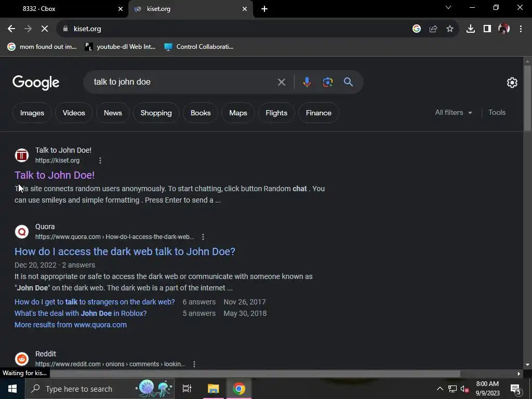
Task: Open the taskbar clock showing 8:00 AM
Action: [487, 389]
